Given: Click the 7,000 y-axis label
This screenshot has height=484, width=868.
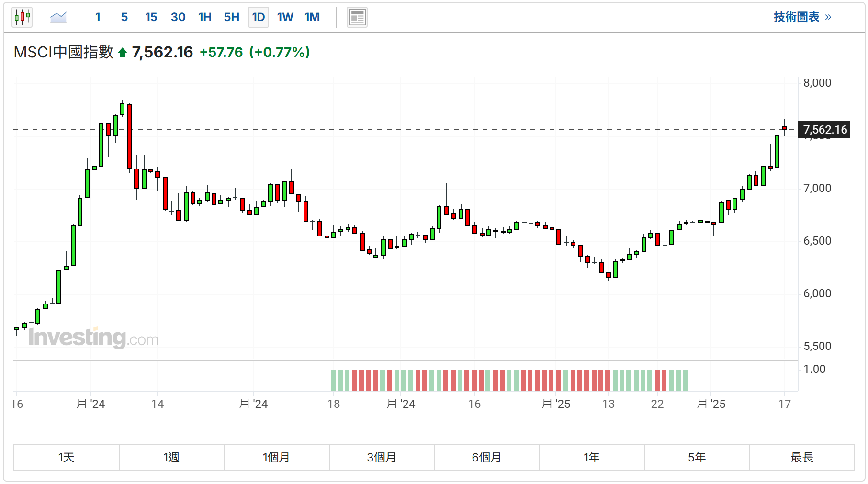Looking at the screenshot, I should click(817, 188).
